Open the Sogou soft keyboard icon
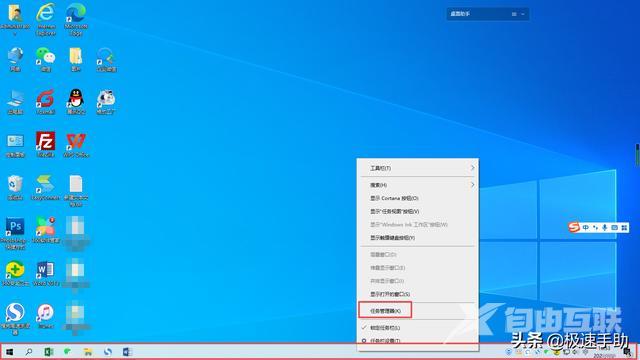Image resolution: width=640 pixels, height=360 pixels. 615,227
